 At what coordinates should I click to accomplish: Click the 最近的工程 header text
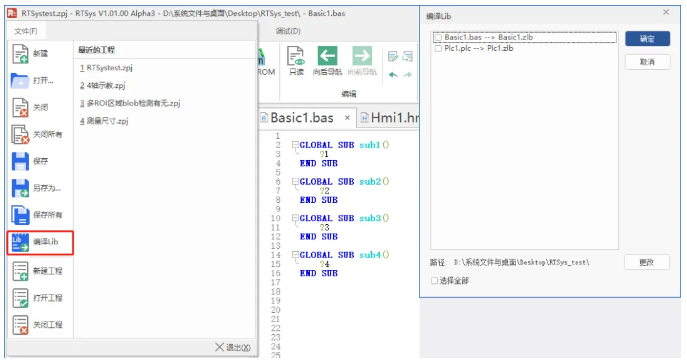(96, 50)
